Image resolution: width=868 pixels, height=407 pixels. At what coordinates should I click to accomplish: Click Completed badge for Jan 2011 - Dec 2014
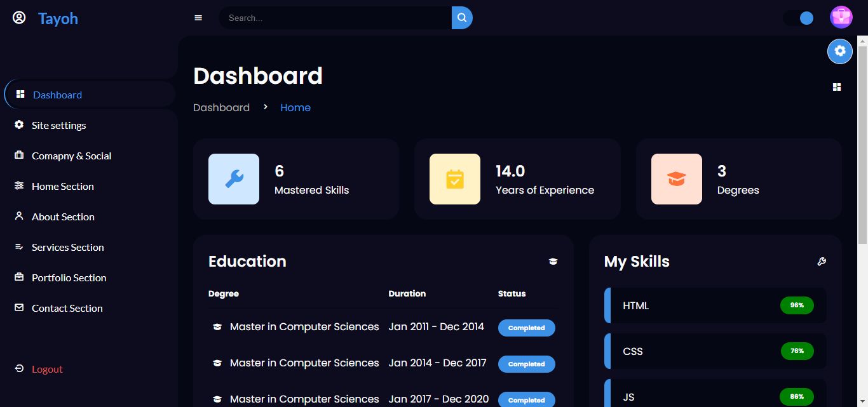coord(527,328)
